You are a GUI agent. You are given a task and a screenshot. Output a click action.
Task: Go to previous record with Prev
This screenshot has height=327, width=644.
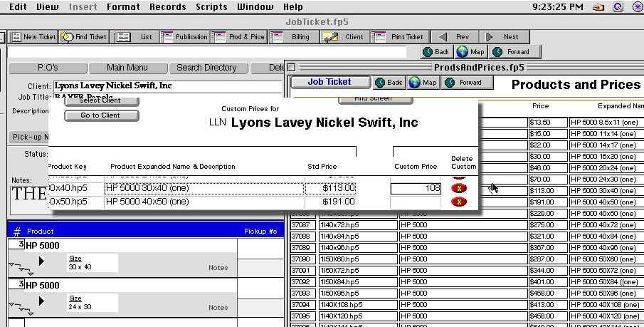coord(455,36)
